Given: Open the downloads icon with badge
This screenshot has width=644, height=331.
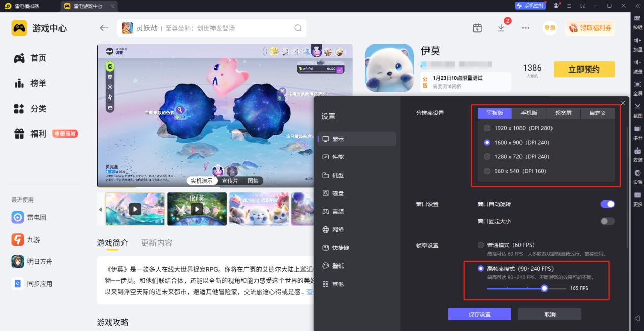Looking at the screenshot, I should click(x=501, y=28).
